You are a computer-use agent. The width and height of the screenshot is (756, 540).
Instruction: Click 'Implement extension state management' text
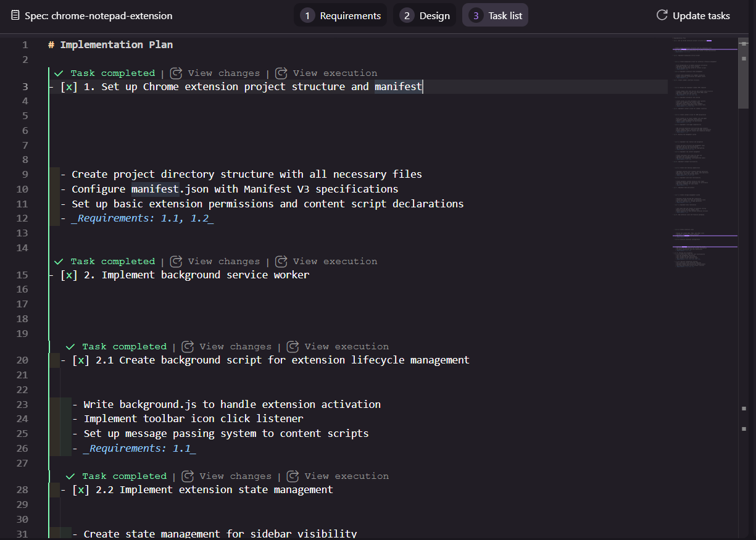[x=226, y=489]
